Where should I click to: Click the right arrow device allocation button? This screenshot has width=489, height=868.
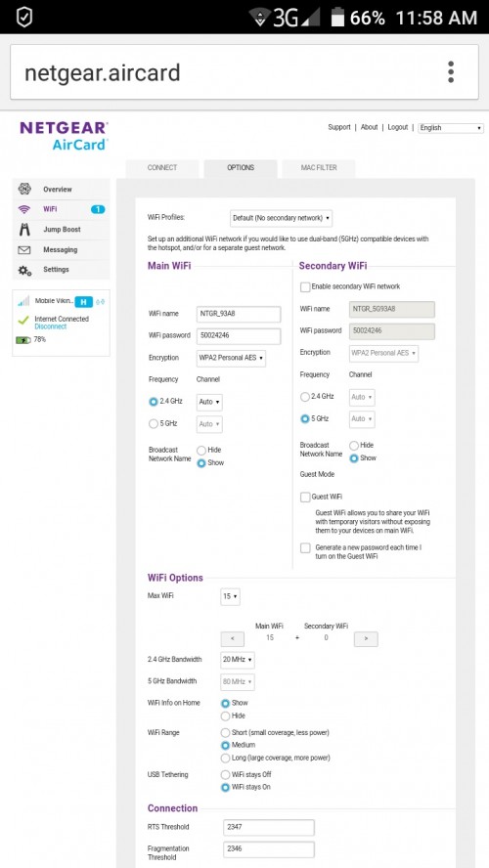pos(366,639)
